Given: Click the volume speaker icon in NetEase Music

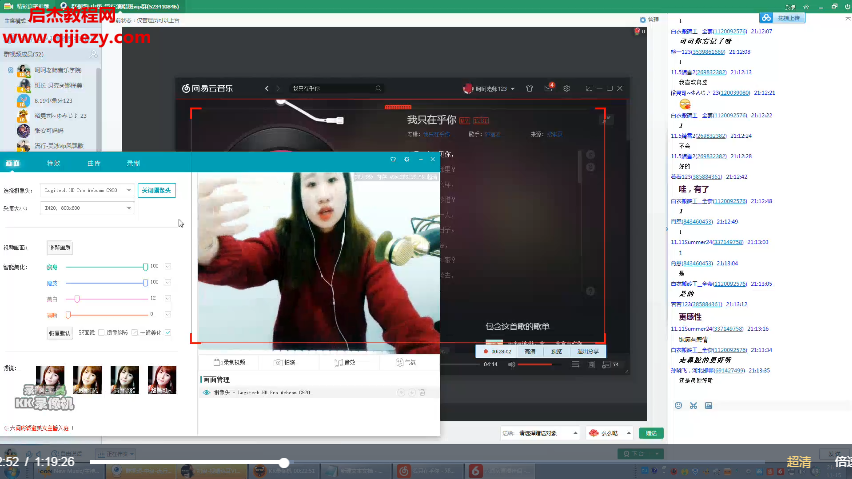Looking at the screenshot, I should (511, 364).
